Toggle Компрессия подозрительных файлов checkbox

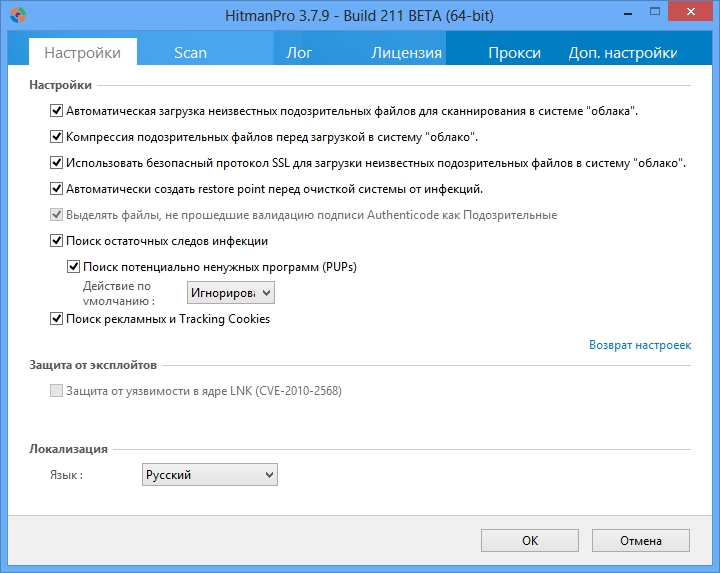56,137
